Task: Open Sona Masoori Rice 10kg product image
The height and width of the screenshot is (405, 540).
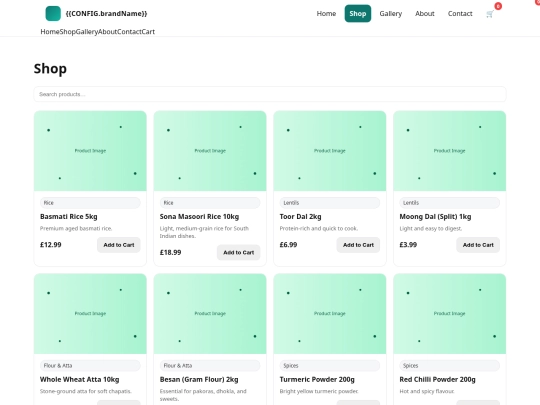Action: click(210, 151)
